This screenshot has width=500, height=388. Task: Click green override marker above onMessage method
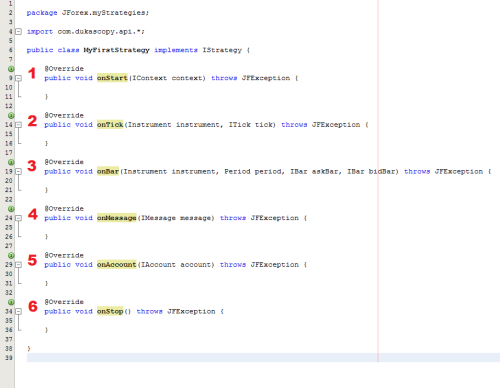pyautogui.click(x=11, y=209)
